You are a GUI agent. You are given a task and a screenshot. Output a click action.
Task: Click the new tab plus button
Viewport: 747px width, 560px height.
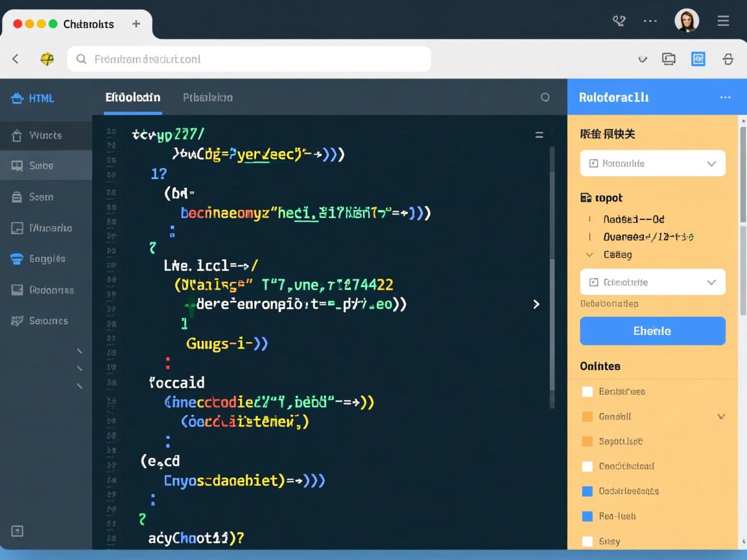[x=136, y=24]
